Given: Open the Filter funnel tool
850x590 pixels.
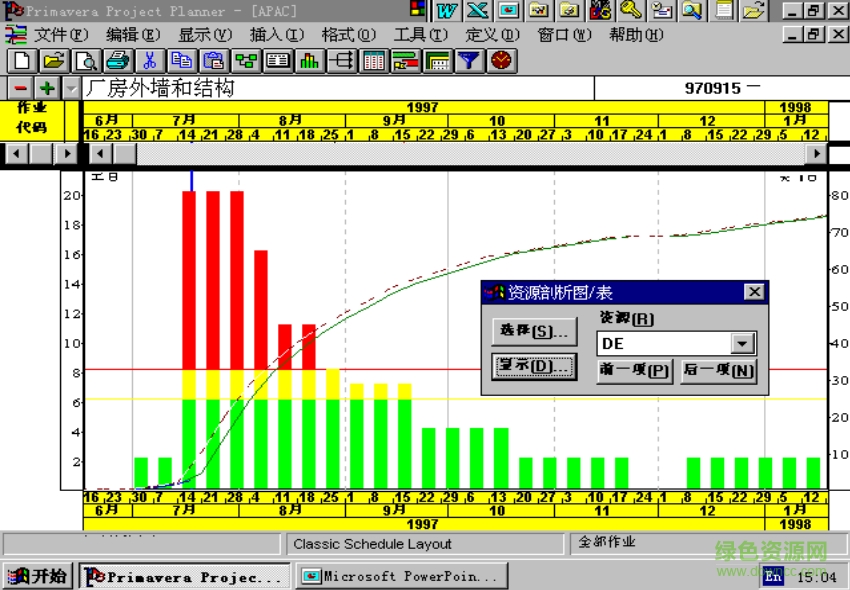Looking at the screenshot, I should click(x=468, y=60).
